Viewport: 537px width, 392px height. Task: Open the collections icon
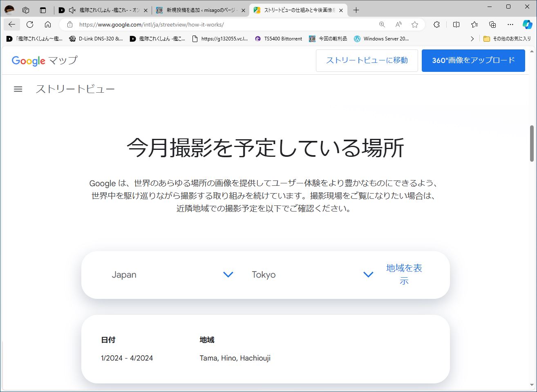tap(492, 24)
